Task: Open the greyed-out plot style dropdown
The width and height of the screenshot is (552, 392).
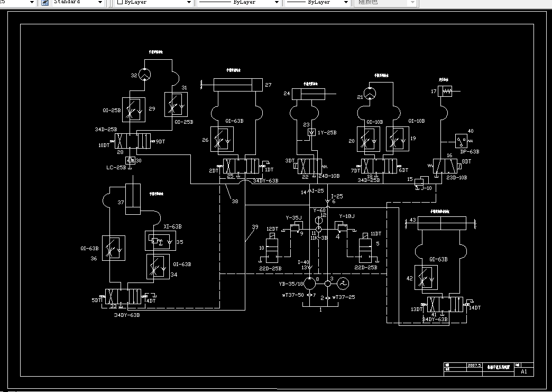Action: pos(412,3)
